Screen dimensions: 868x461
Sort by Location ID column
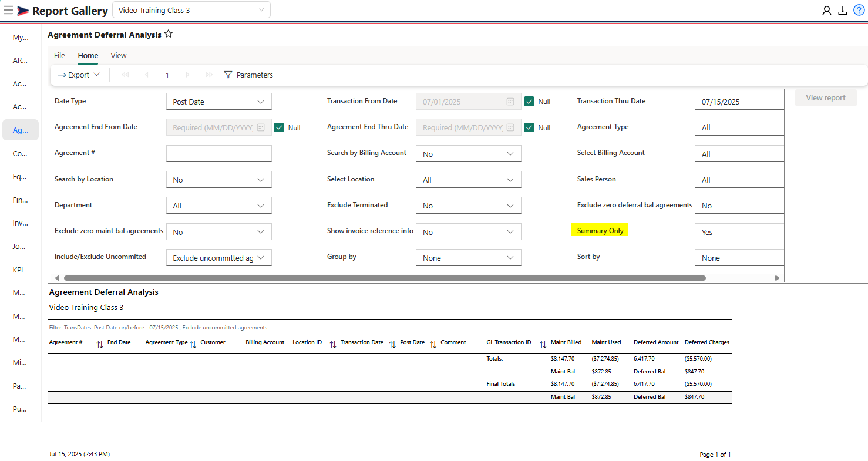(x=333, y=345)
